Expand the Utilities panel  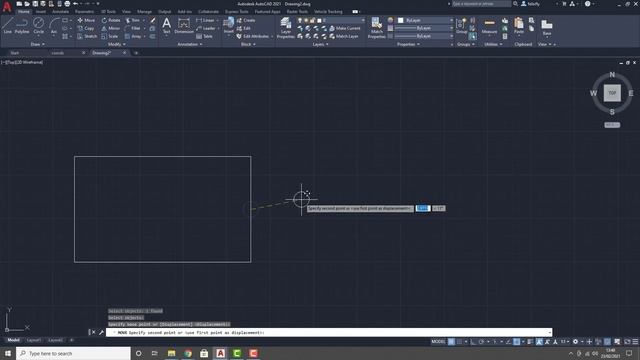pos(493,44)
